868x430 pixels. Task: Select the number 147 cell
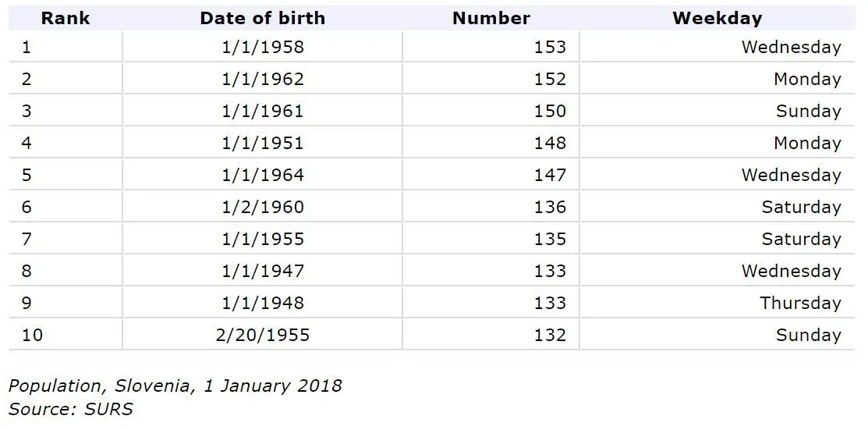550,175
